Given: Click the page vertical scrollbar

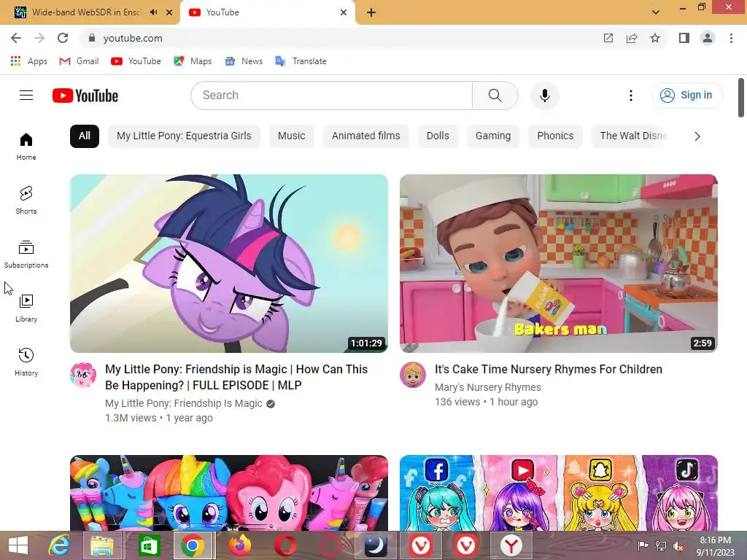Looking at the screenshot, I should click(741, 98).
